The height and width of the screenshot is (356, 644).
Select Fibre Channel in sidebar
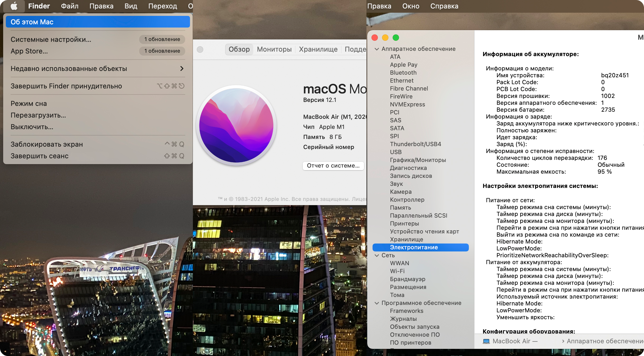409,89
